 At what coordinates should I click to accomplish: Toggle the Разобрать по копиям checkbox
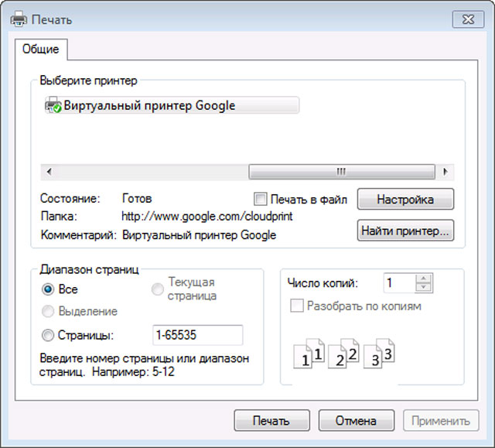(x=297, y=306)
